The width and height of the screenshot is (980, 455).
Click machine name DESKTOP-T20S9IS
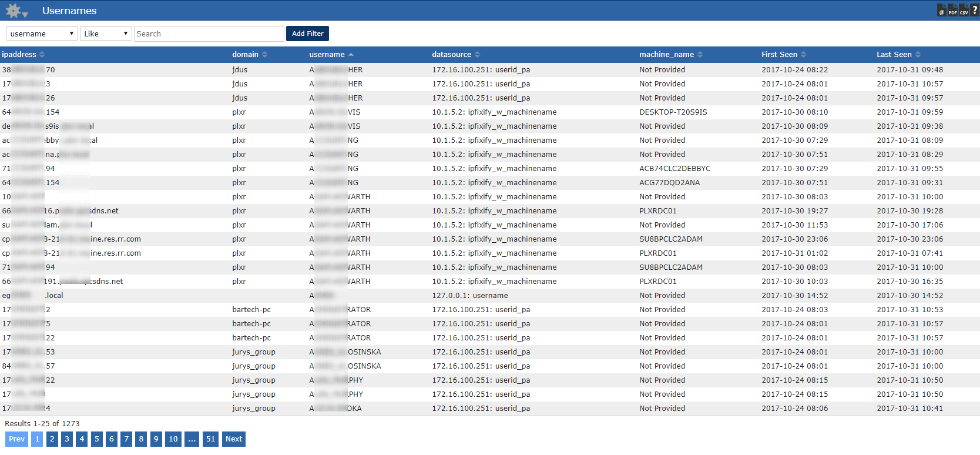pyautogui.click(x=673, y=112)
